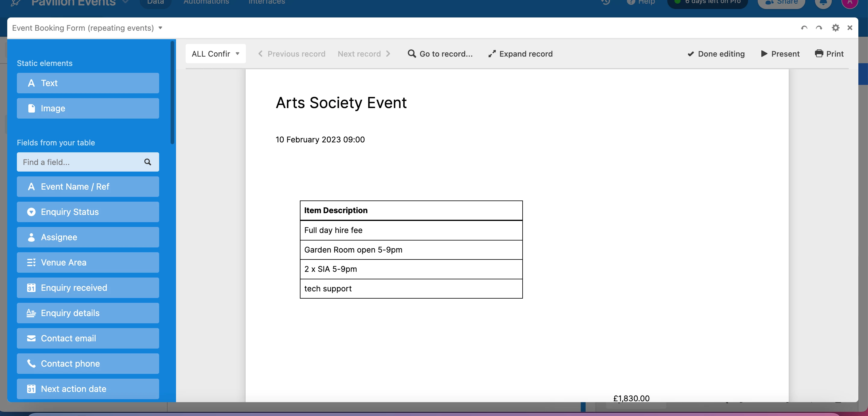868x416 pixels.
Task: Click the undo arrow icon
Action: point(804,28)
